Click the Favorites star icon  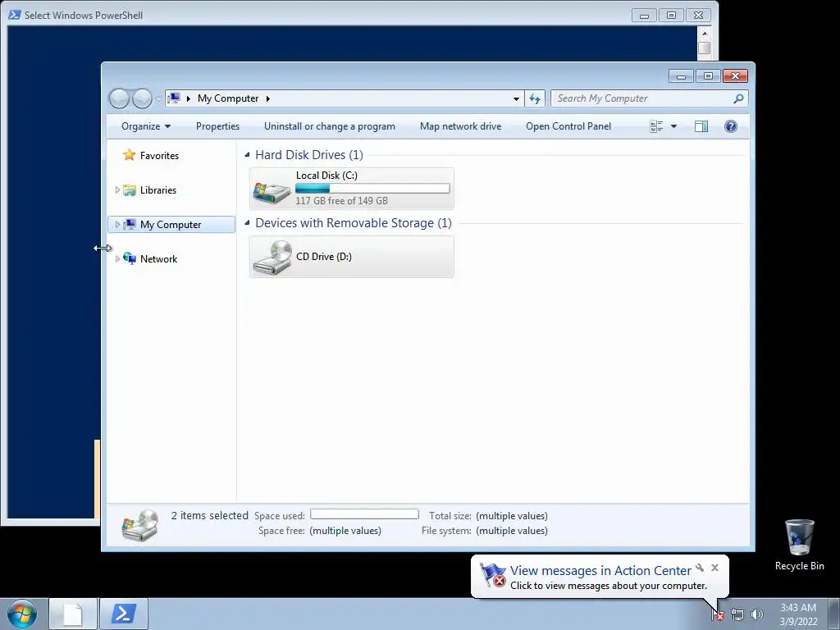point(129,155)
